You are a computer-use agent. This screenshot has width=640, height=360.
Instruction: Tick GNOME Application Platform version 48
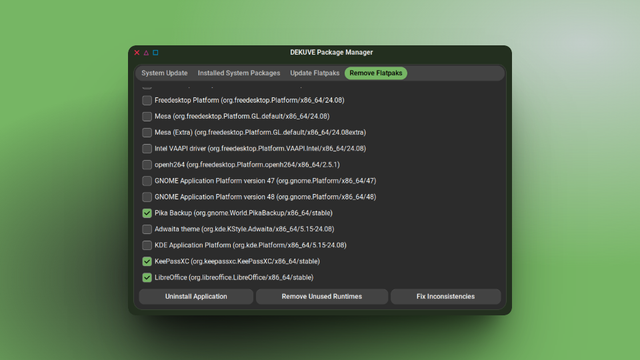(147, 197)
